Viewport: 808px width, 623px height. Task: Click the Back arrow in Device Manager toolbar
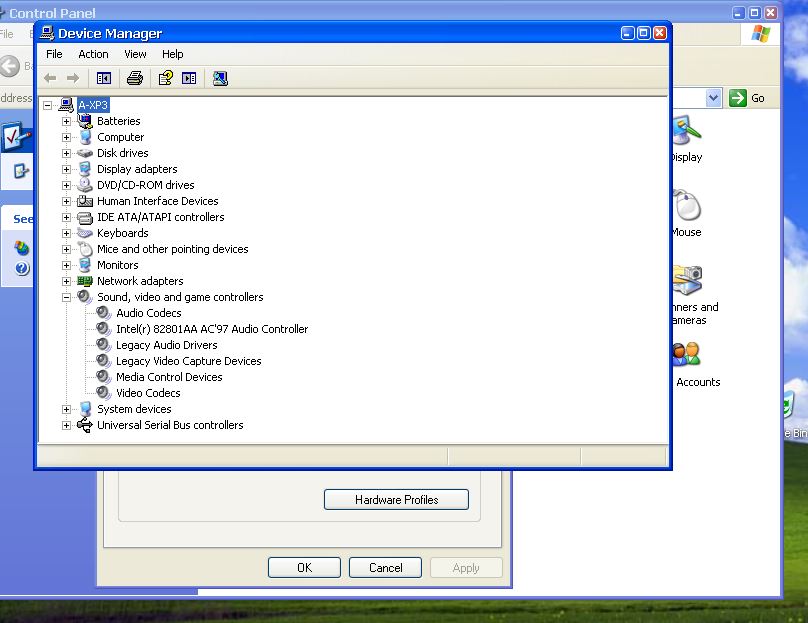click(50, 78)
